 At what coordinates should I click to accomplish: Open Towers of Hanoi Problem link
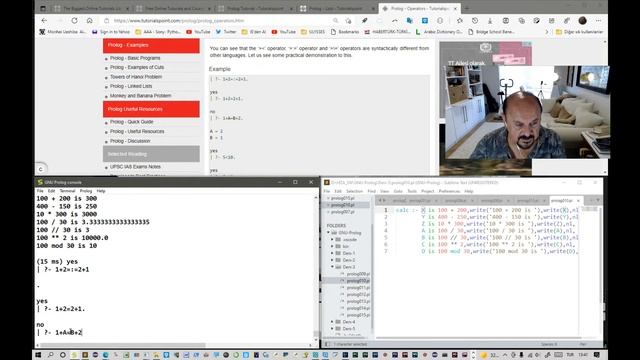point(136,77)
